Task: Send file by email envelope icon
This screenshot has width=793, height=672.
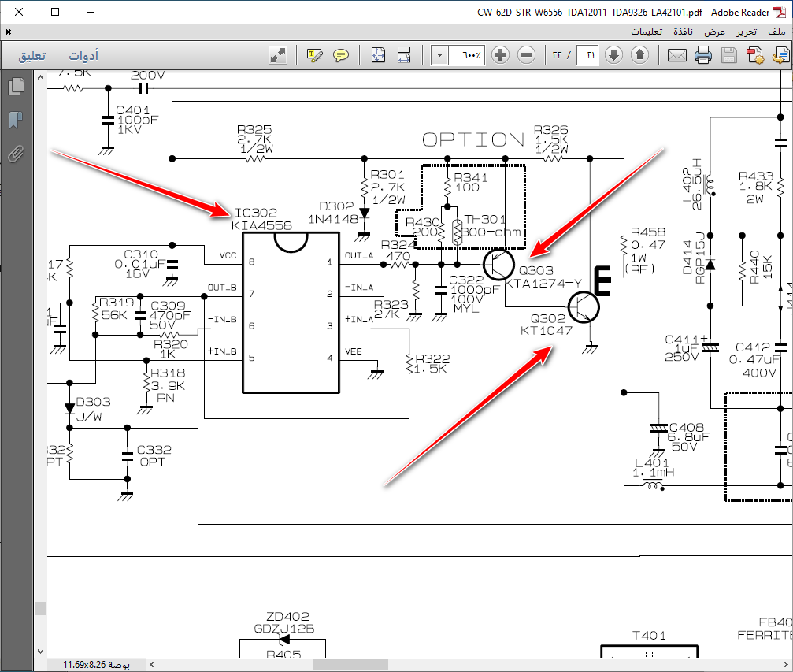Action: click(676, 55)
